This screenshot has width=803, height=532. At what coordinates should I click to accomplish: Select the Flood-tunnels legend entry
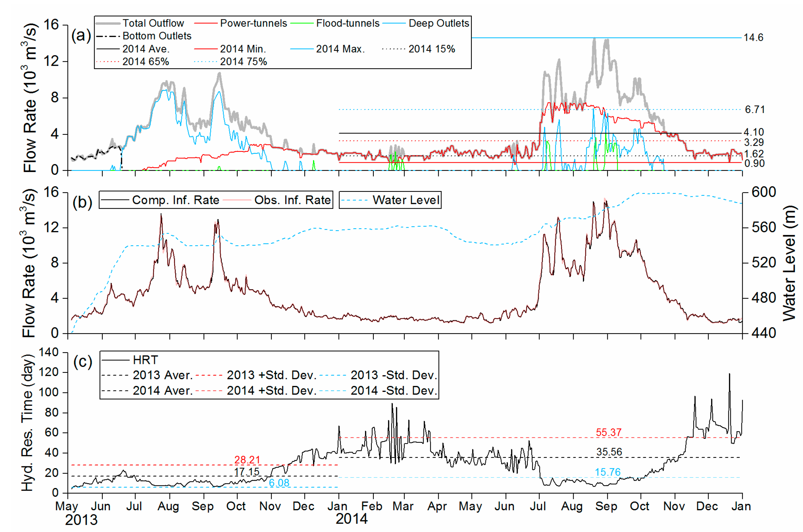[348, 23]
